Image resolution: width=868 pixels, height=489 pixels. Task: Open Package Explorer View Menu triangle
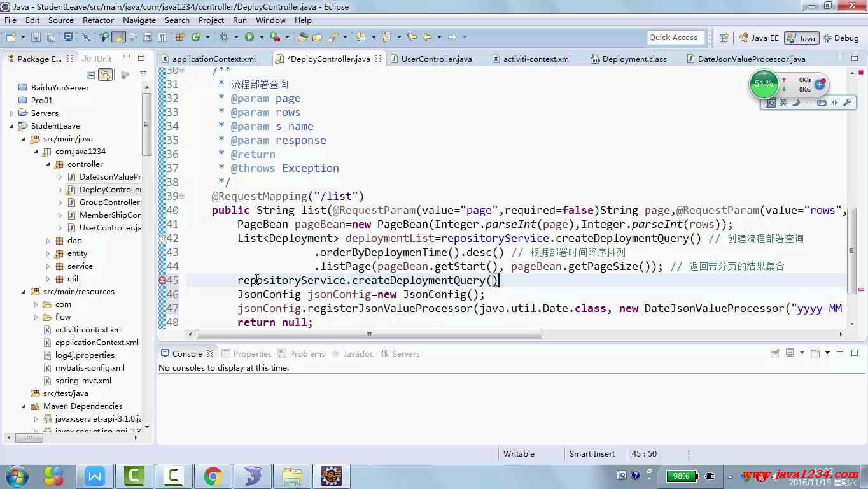[x=143, y=74]
